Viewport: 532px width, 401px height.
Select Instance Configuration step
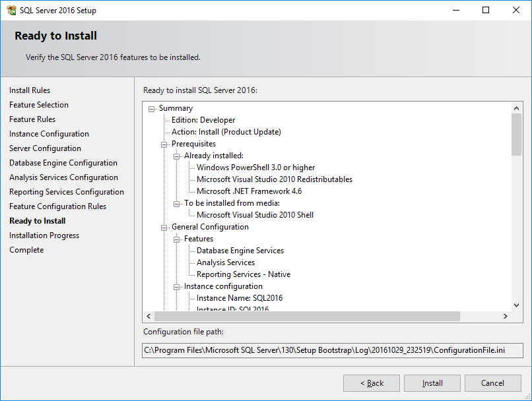[50, 134]
